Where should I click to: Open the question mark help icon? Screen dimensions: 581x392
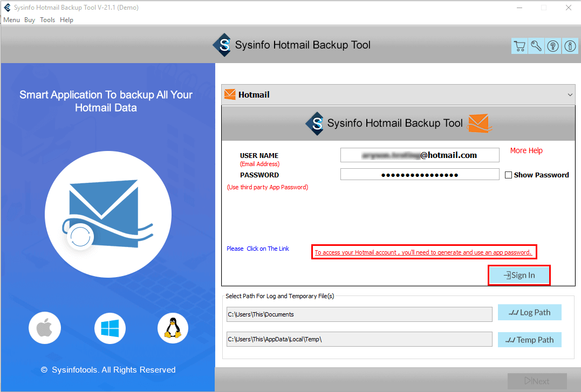pos(553,46)
